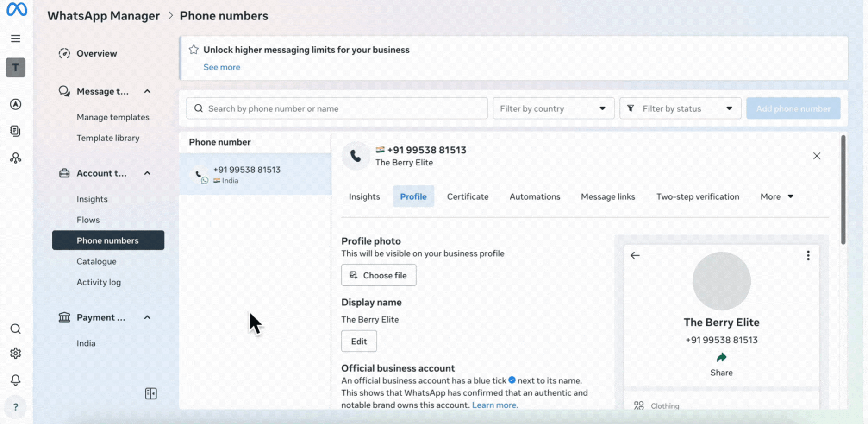868x424 pixels.
Task: Open the Automations tab
Action: 535,196
